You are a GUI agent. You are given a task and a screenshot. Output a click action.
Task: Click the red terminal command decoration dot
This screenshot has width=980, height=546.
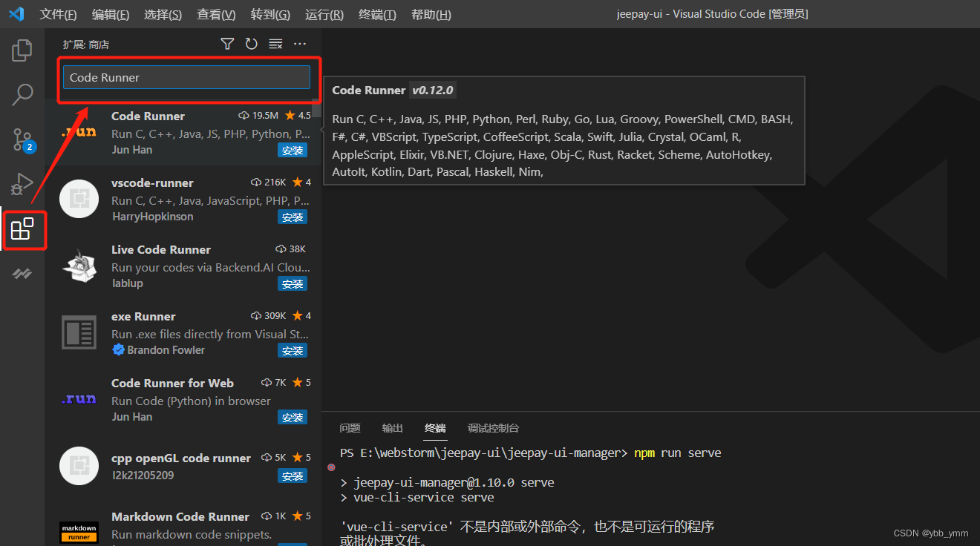tap(331, 468)
